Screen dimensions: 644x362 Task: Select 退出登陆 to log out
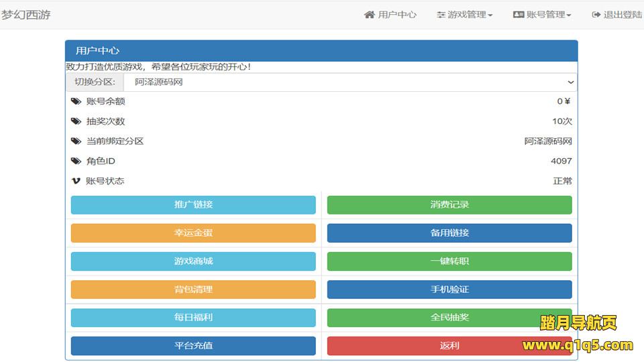(622, 15)
